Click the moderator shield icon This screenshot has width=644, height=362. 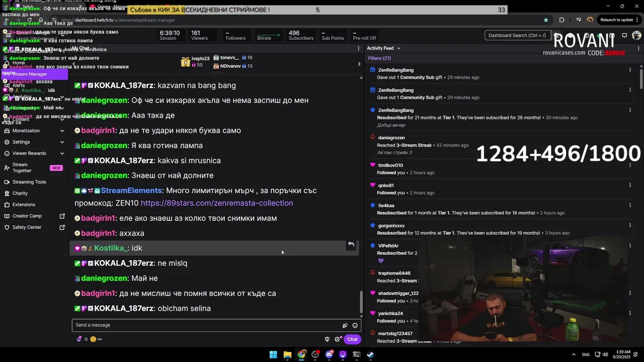coord(327,339)
